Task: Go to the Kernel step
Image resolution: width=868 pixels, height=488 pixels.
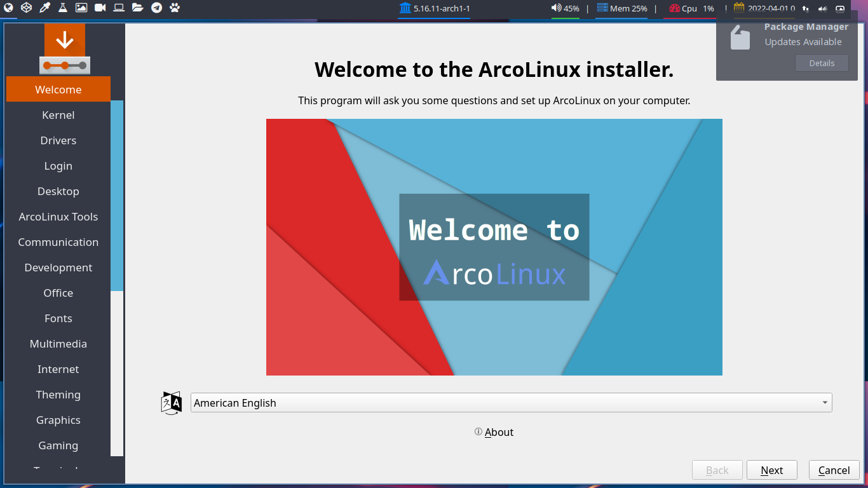Action: [x=58, y=115]
